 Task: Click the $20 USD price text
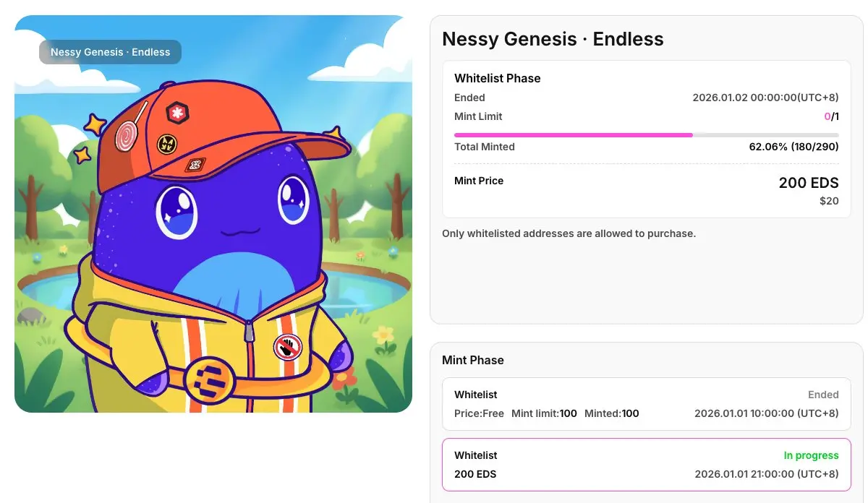click(x=828, y=201)
